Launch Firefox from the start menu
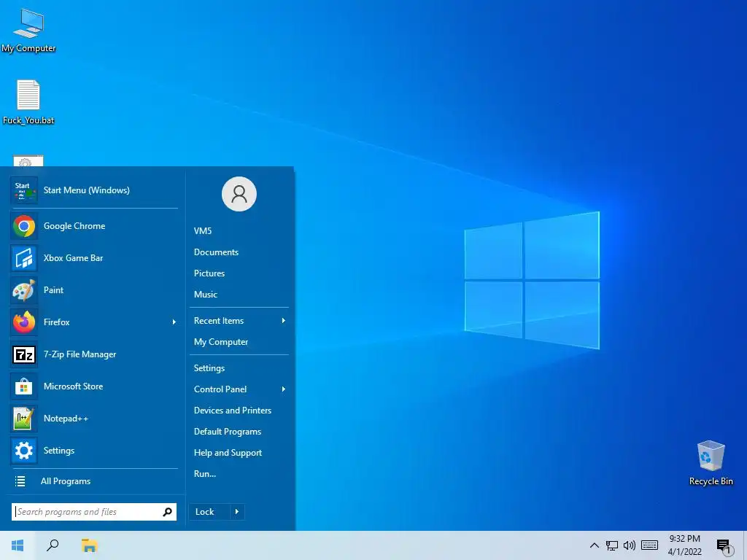 click(94, 322)
